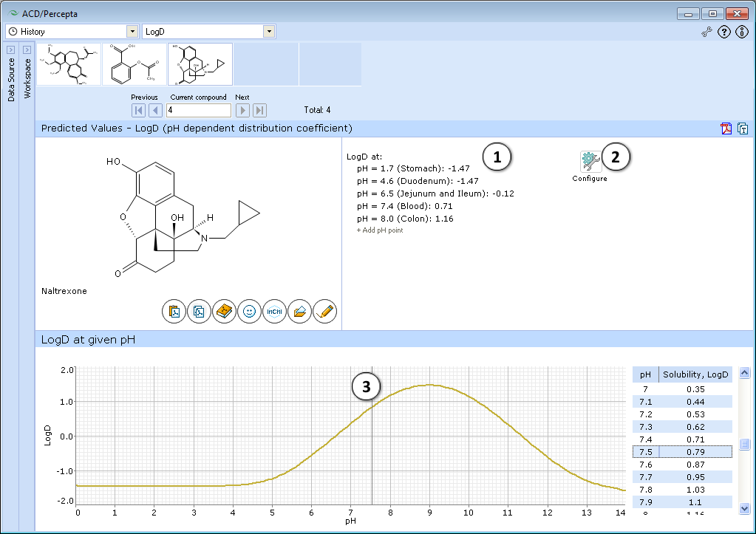Minimize the ACD/Percepta window
Screen dimensions: 756x534
688,14
